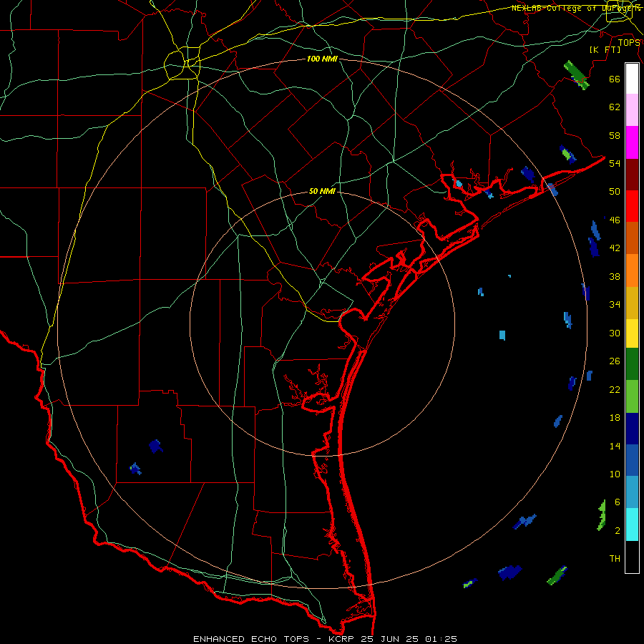Pick the dark orange 42-46 legend swatch
This screenshot has height=644, width=644.
point(632,238)
